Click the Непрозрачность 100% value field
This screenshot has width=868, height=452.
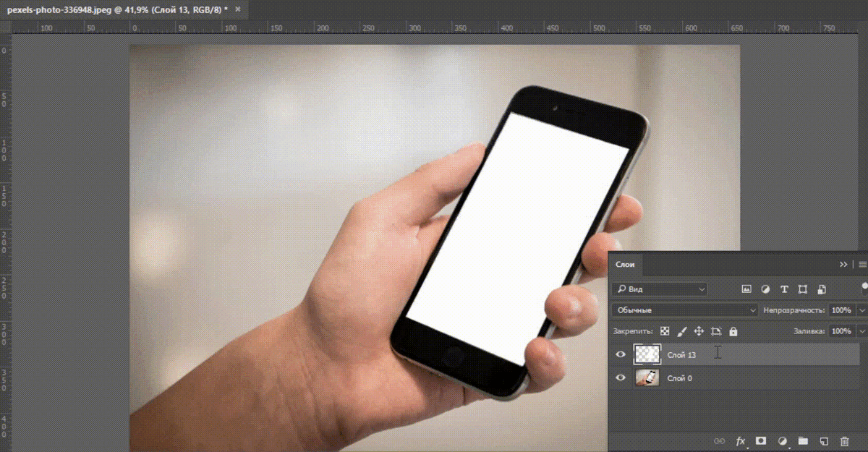coord(841,310)
